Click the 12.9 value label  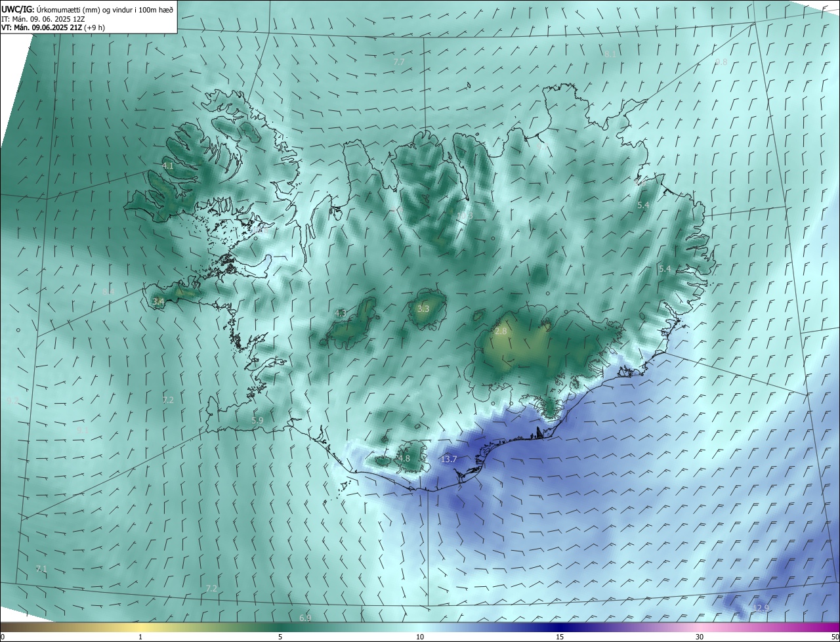(x=760, y=608)
